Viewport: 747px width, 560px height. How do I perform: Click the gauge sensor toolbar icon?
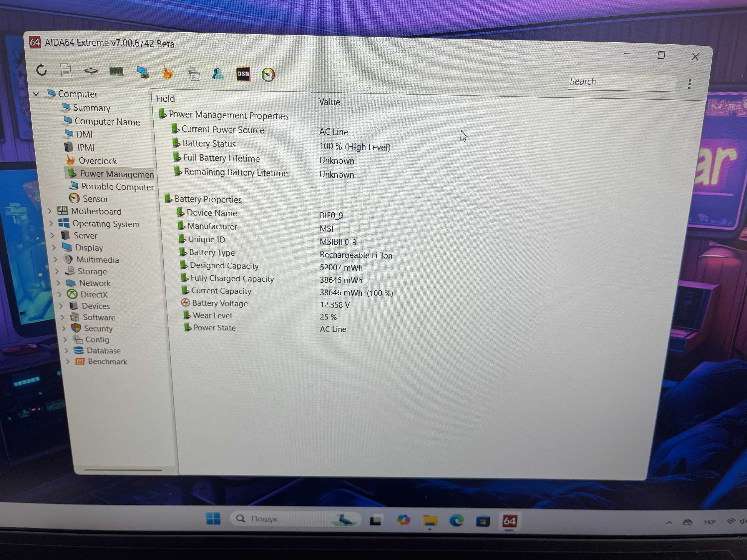(x=268, y=75)
